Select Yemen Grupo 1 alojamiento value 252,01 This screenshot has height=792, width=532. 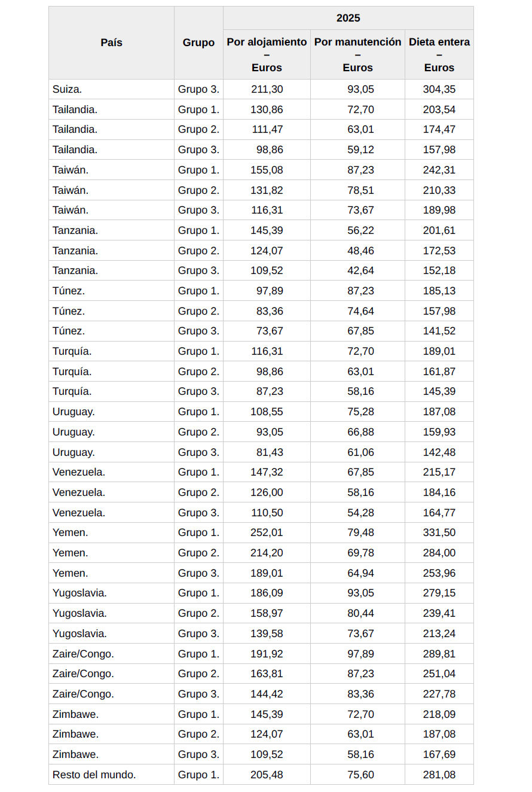pyautogui.click(x=267, y=533)
